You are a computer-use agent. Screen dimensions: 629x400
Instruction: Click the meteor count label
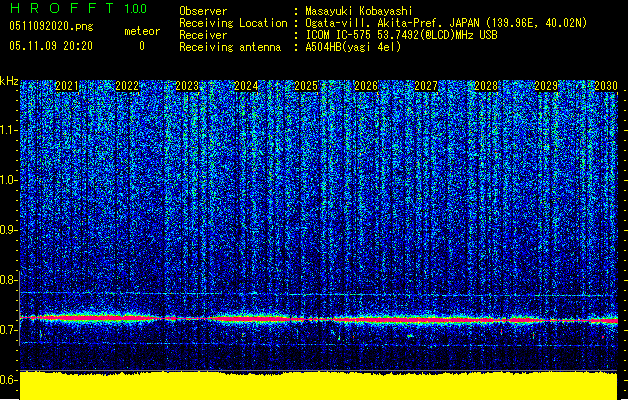click(x=142, y=31)
